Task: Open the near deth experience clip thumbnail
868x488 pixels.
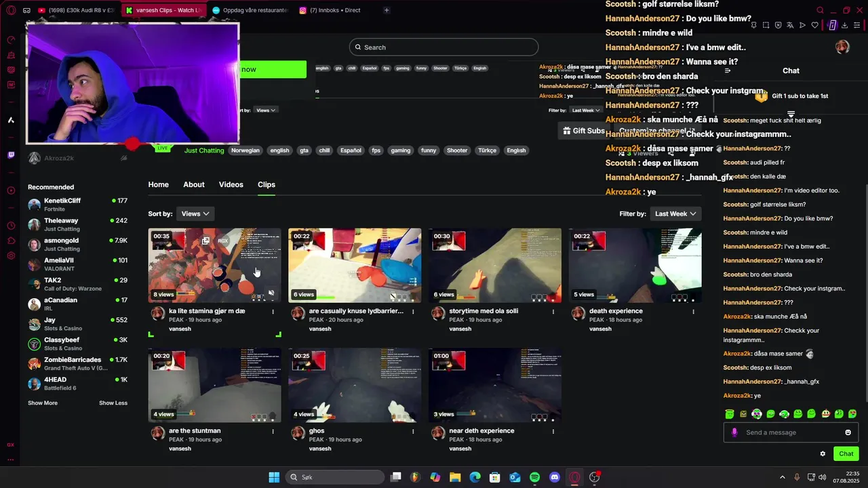Action: (495, 386)
